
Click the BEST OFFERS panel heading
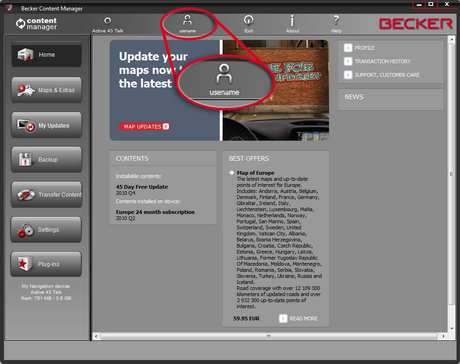pyautogui.click(x=249, y=158)
